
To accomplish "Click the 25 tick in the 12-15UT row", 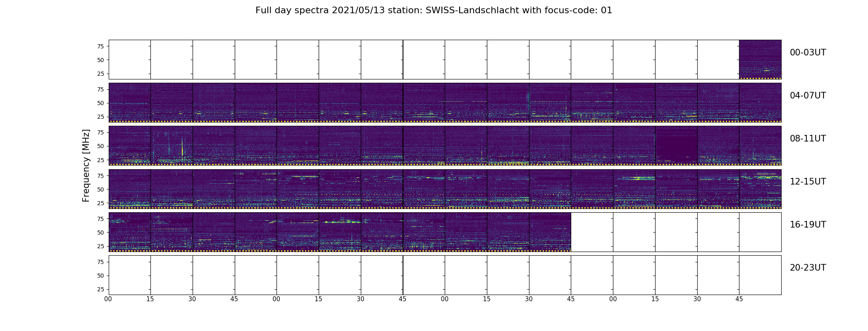I will [100, 203].
